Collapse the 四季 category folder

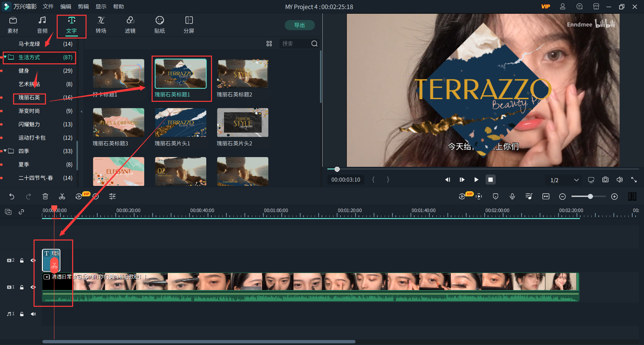[x=5, y=151]
